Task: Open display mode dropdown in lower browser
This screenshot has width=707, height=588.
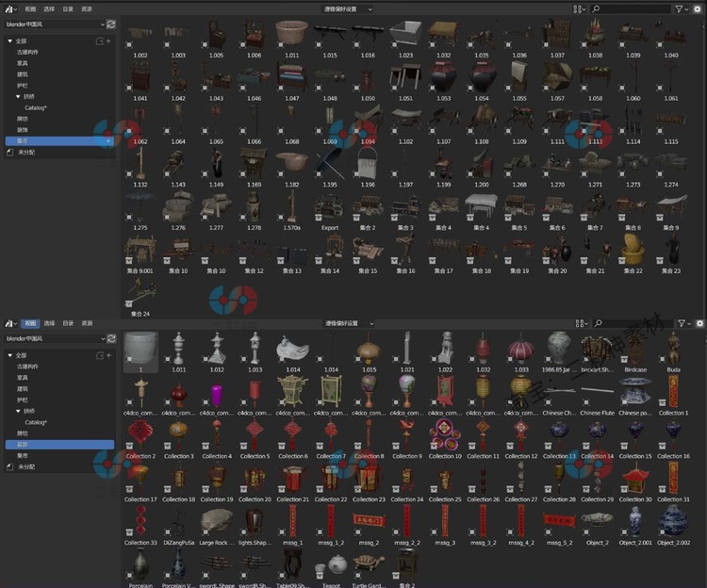Action: click(582, 323)
